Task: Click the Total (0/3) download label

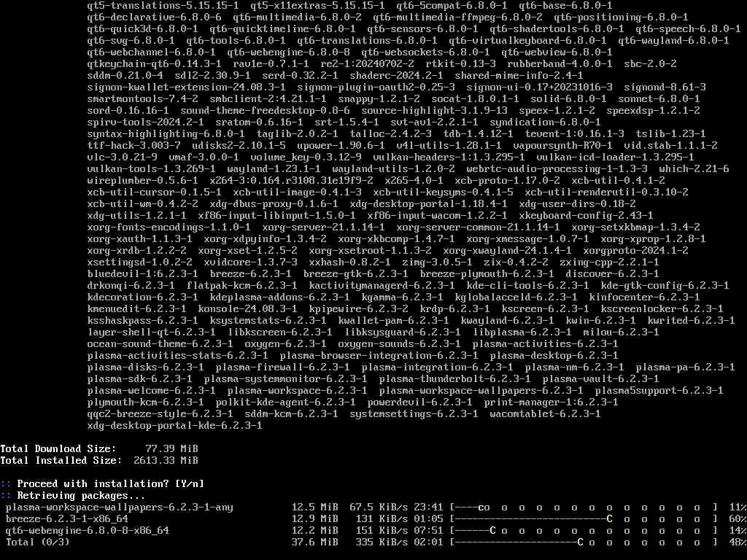Action: point(38,542)
